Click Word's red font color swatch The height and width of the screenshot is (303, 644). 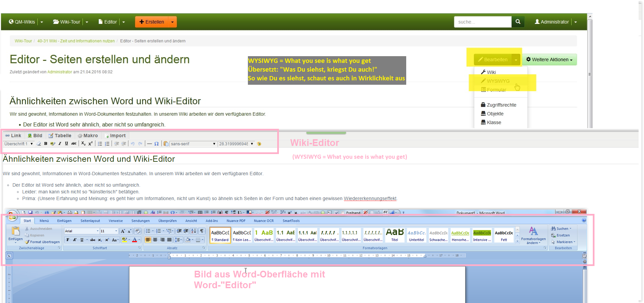click(134, 240)
